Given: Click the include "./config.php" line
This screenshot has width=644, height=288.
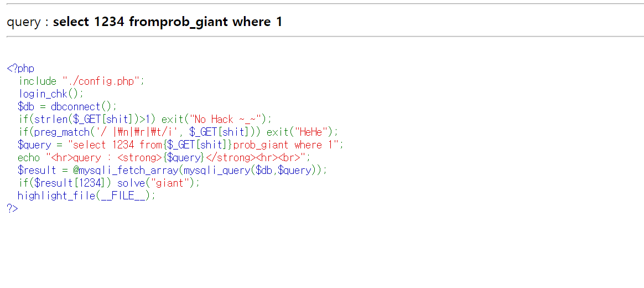Looking at the screenshot, I should tap(81, 81).
